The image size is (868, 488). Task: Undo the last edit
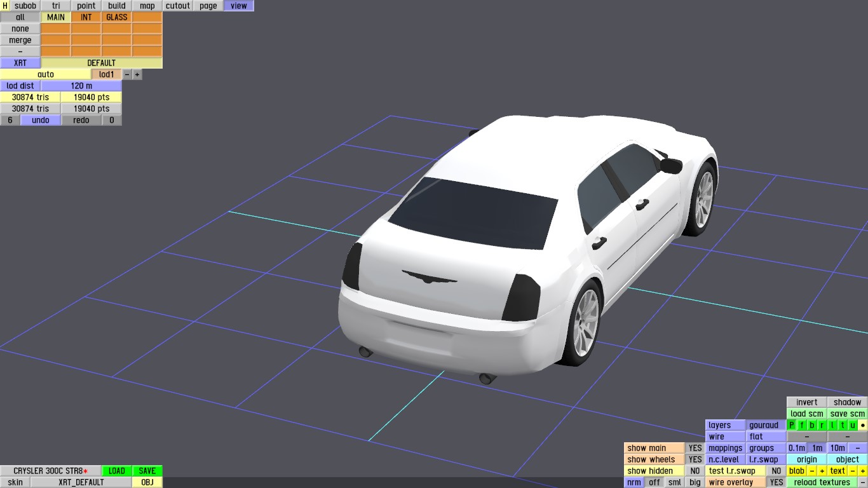point(41,120)
